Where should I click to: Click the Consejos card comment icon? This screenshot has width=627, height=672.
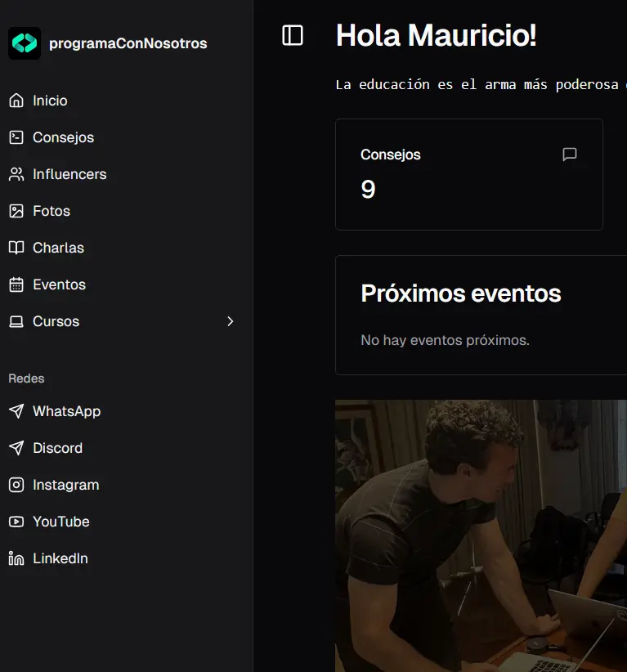point(570,155)
